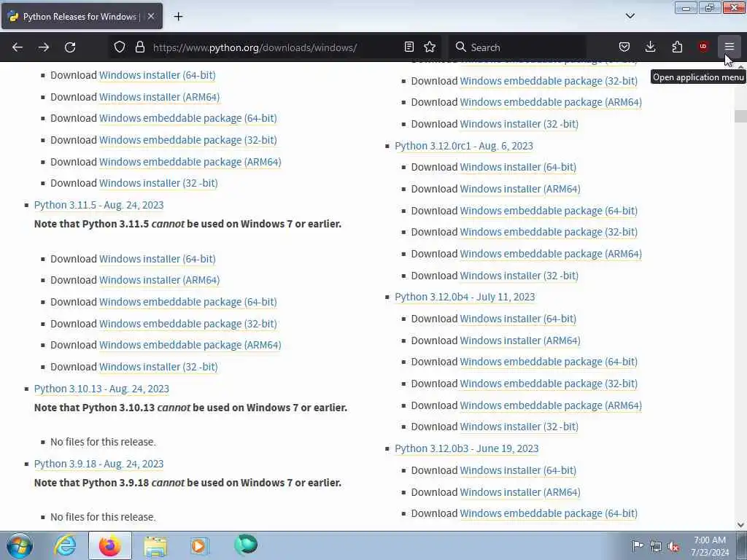Open Python 3.12.0b4 - July 11, 2023 release
This screenshot has width=747, height=560.
pyautogui.click(x=465, y=297)
